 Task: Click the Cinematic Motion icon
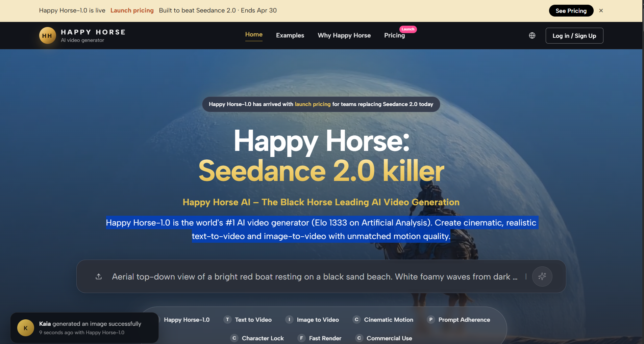point(357,319)
